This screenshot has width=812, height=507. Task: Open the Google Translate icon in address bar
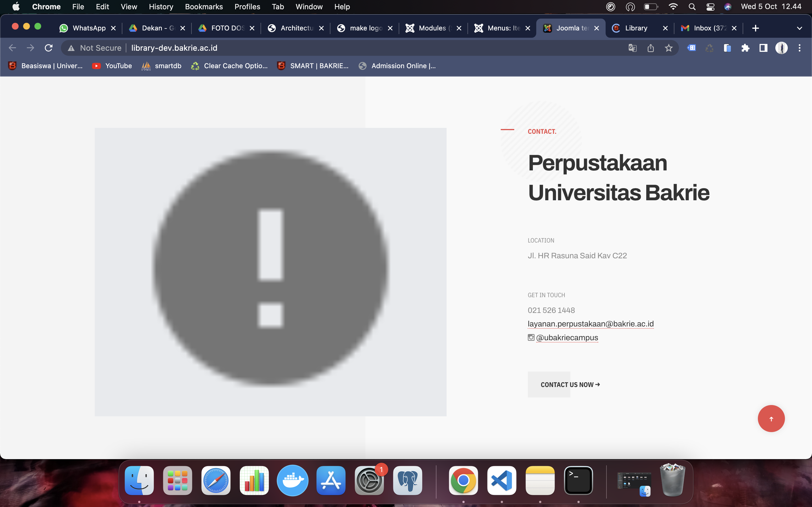pyautogui.click(x=632, y=48)
